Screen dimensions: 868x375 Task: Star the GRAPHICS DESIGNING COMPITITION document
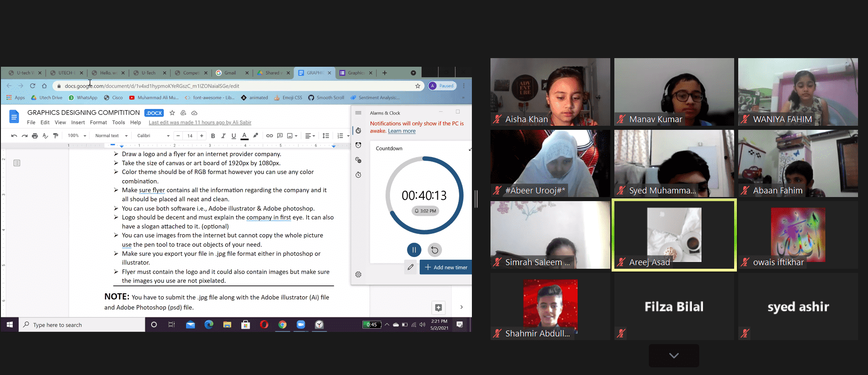click(x=172, y=113)
